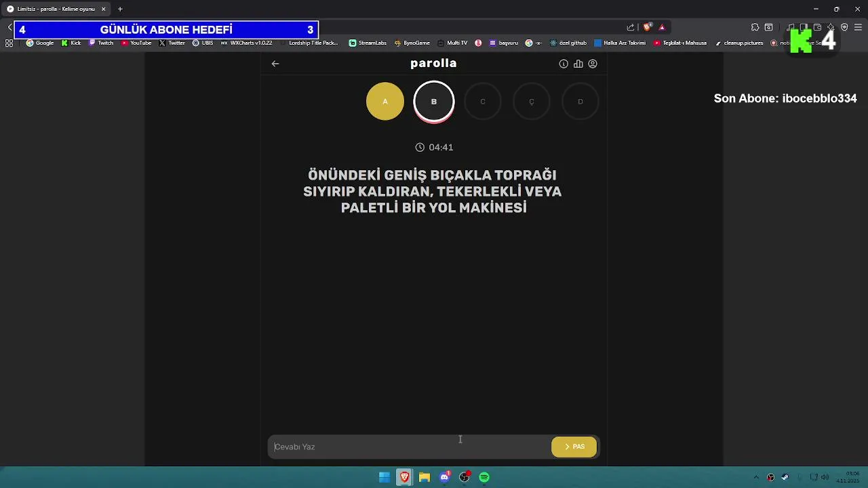Open the Lordship Title Pack bookmark

309,43
